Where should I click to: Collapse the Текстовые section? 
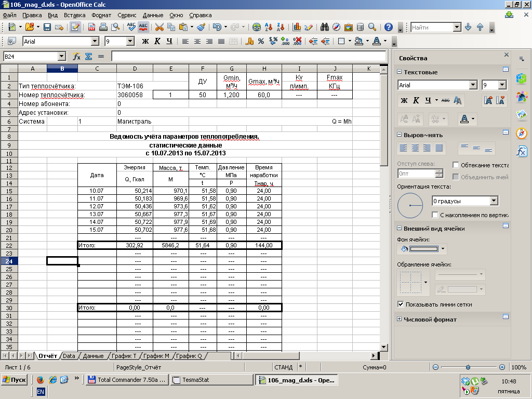click(400, 72)
